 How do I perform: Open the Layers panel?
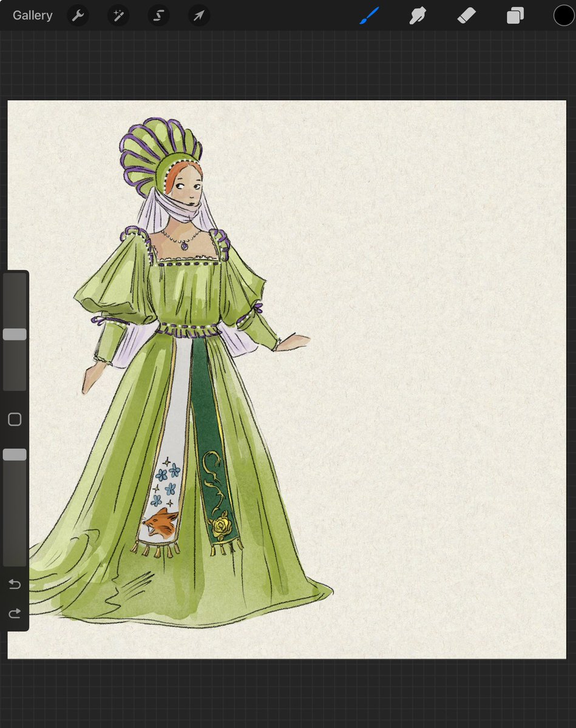515,15
